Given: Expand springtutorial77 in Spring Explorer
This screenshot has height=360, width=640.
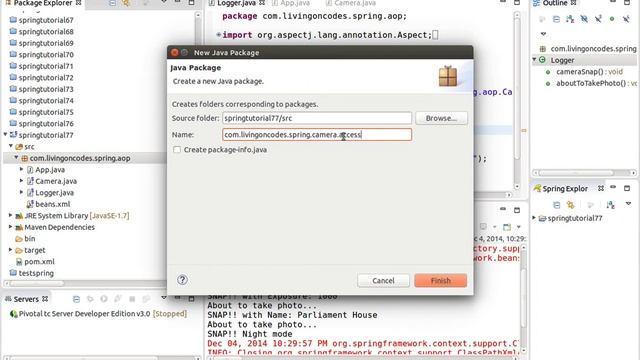Looking at the screenshot, I should [x=534, y=218].
